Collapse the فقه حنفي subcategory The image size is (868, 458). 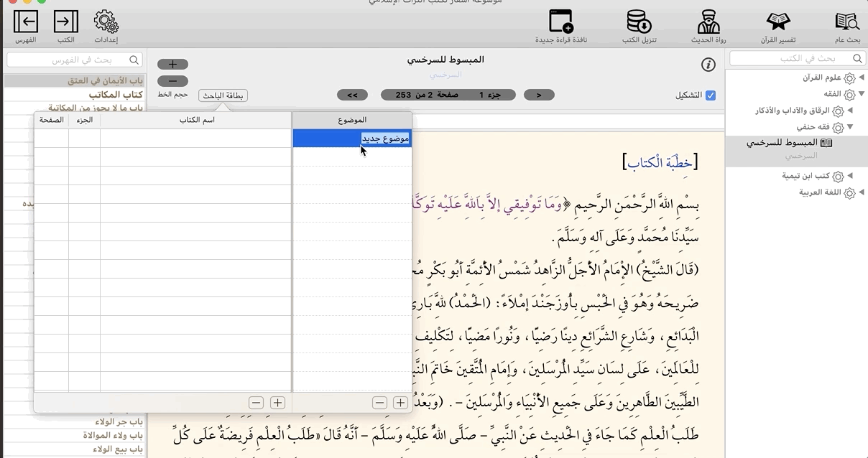coord(850,127)
